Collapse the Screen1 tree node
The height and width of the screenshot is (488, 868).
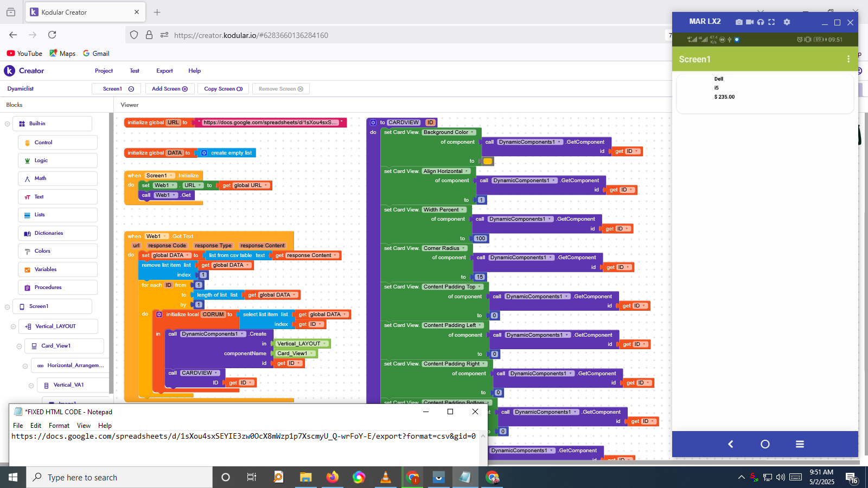pos(7,307)
